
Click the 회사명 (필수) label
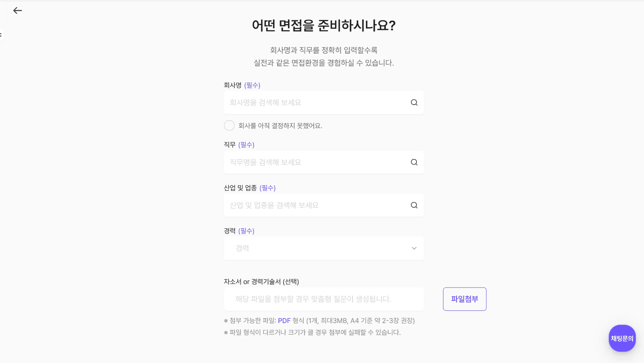point(242,85)
